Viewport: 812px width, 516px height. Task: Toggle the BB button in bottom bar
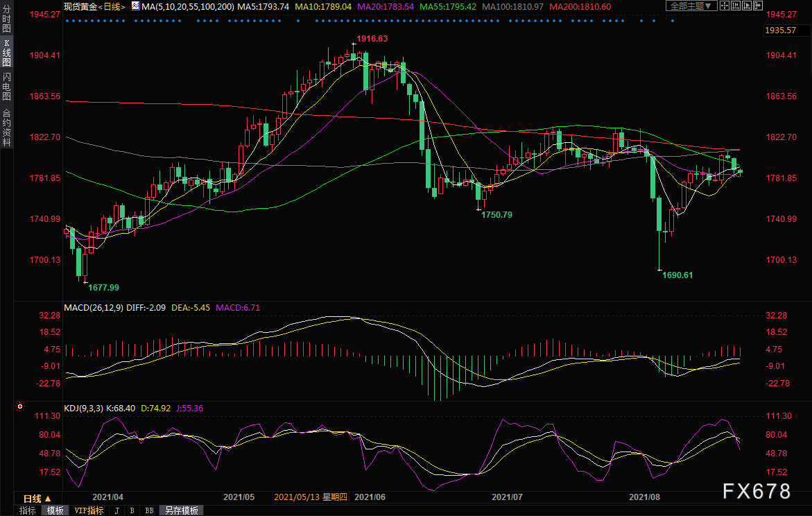click(149, 510)
